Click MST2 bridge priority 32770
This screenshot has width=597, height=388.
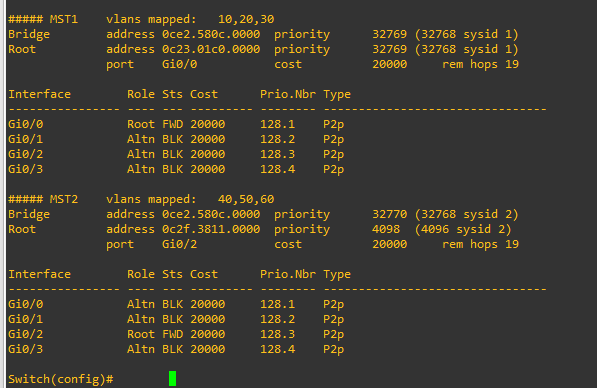click(x=389, y=214)
